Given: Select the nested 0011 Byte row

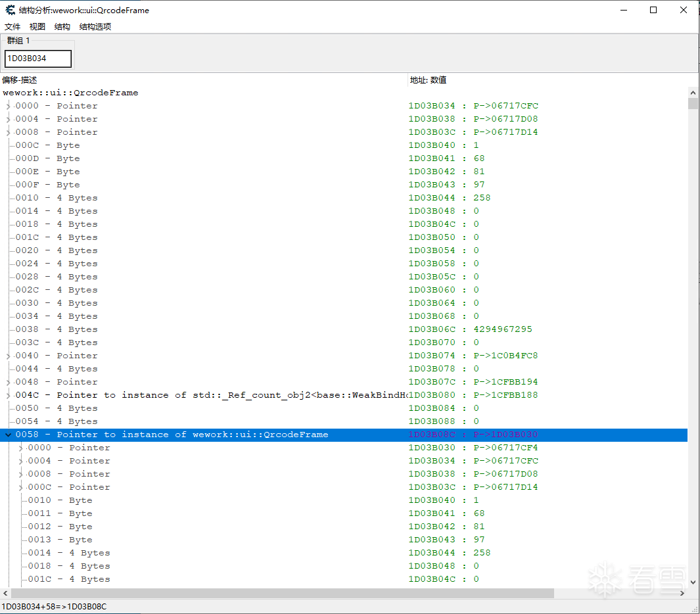Looking at the screenshot, I should [x=344, y=513].
